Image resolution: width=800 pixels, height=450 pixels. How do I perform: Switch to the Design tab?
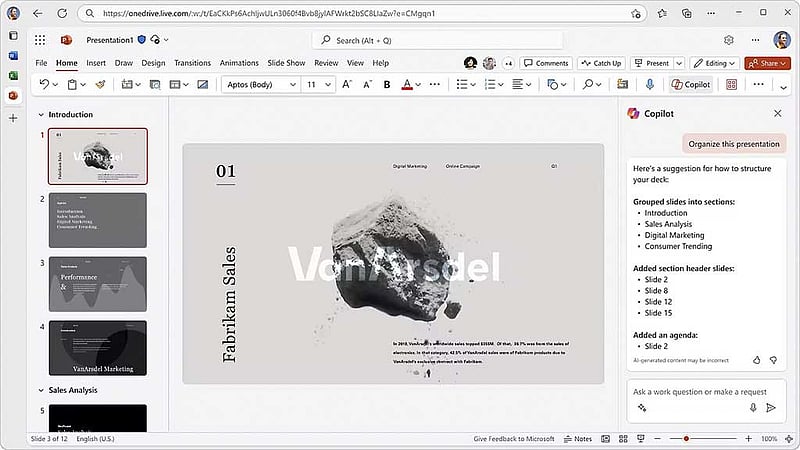click(153, 63)
